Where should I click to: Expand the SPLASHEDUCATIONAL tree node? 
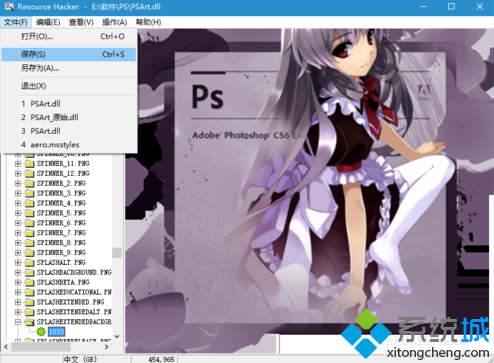click(18, 292)
